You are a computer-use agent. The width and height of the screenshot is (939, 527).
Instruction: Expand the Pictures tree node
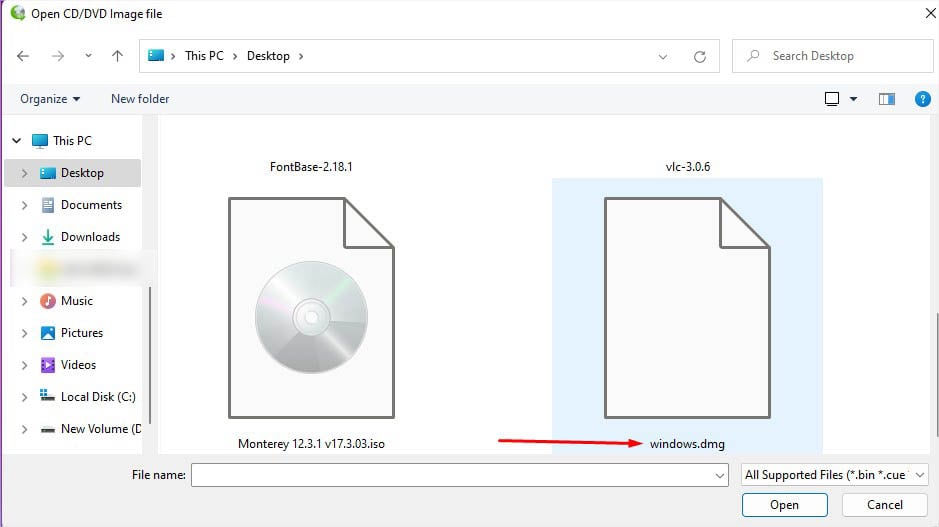coord(24,333)
